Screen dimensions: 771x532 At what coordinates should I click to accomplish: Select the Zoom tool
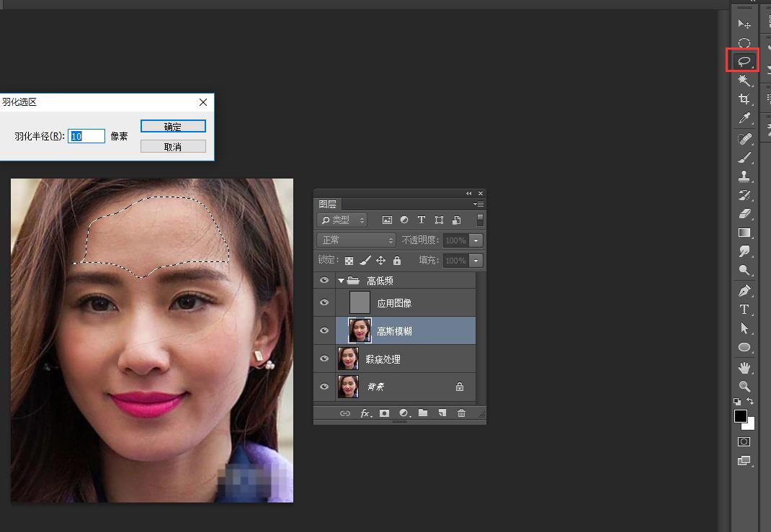pos(744,386)
